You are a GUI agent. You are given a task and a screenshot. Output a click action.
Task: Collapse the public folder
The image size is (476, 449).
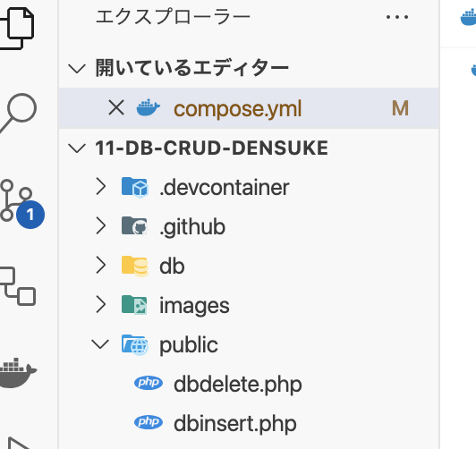coord(100,344)
